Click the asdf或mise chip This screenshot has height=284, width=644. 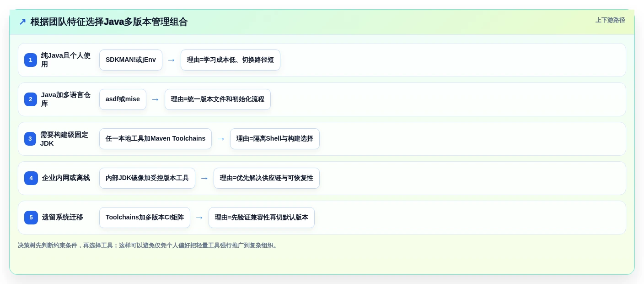pyautogui.click(x=123, y=99)
